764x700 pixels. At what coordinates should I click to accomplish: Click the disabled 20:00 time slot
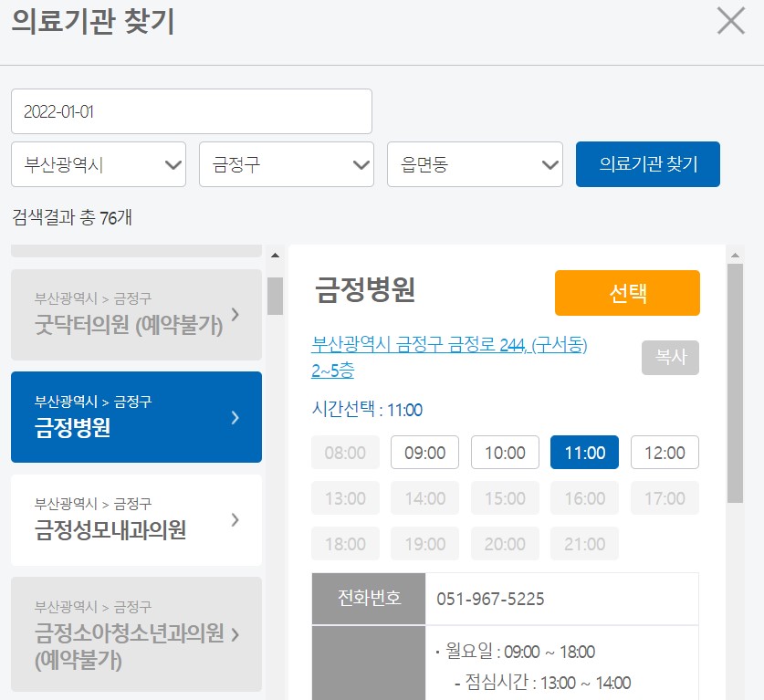pyautogui.click(x=505, y=543)
